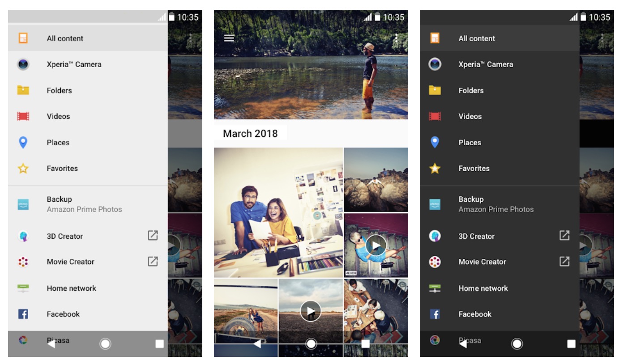623x364 pixels.
Task: Click Movie Creator external-link icon in dark drawer
Action: click(564, 262)
